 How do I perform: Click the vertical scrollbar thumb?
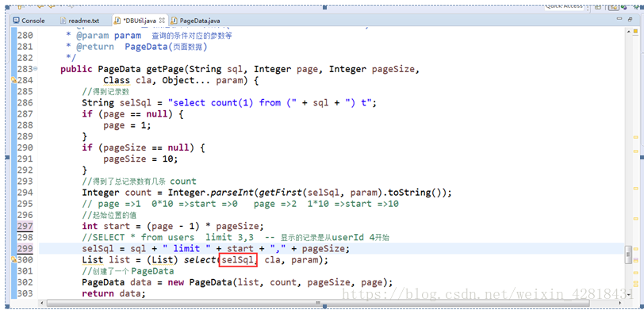[628, 255]
